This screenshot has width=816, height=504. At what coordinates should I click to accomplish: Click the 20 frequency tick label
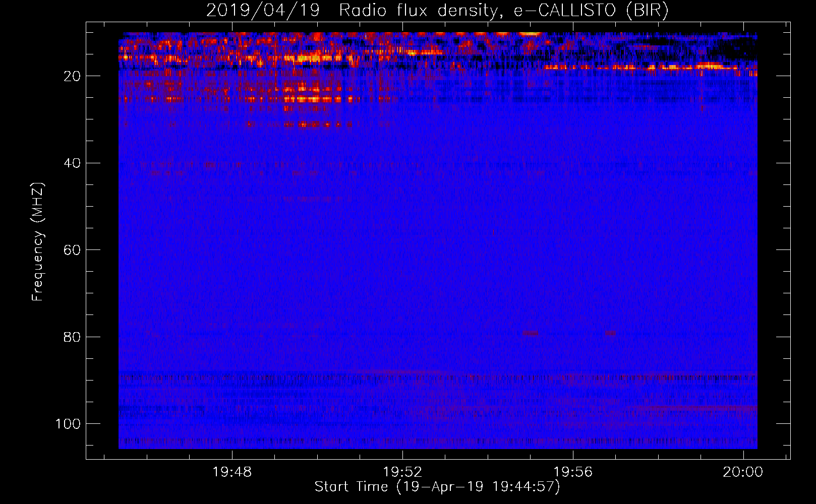(72, 76)
